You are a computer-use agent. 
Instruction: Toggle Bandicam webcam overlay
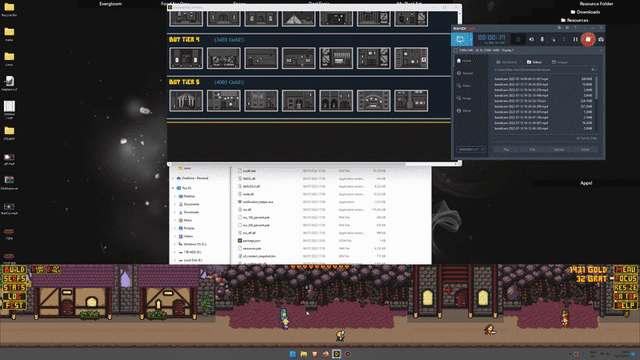tap(518, 39)
